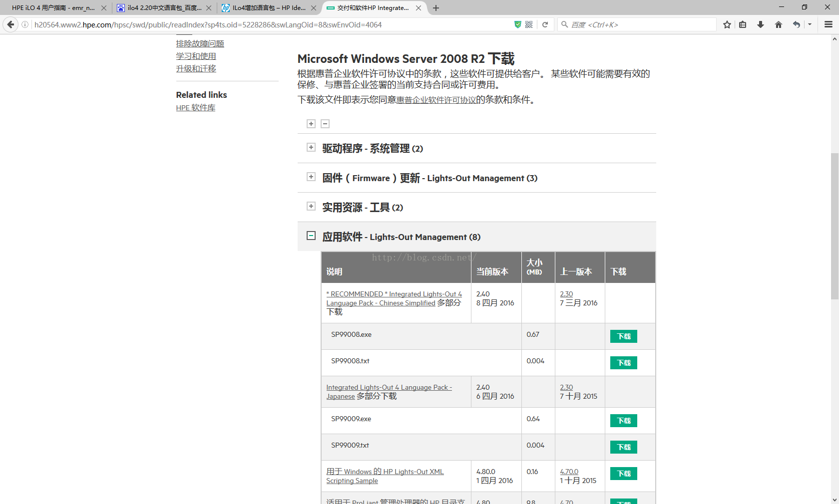Click scrollbar up arrow
This screenshot has width=839, height=504.
[x=835, y=39]
